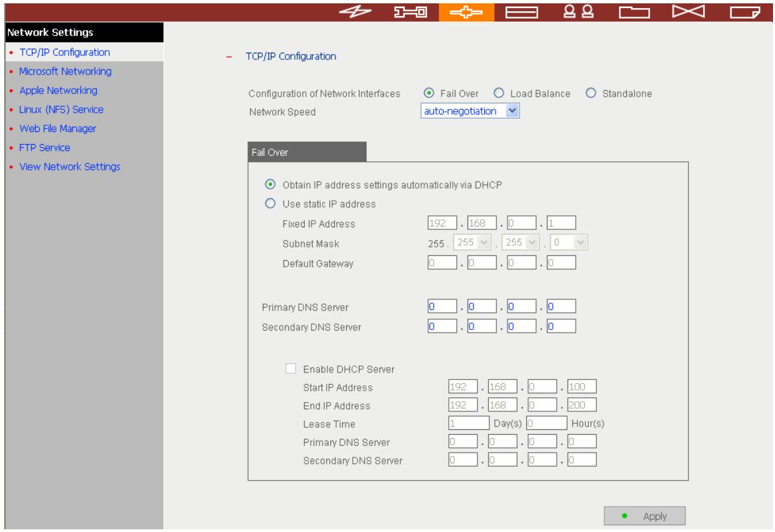Open User Management two-people icon
The height and width of the screenshot is (532, 775).
coord(578,11)
